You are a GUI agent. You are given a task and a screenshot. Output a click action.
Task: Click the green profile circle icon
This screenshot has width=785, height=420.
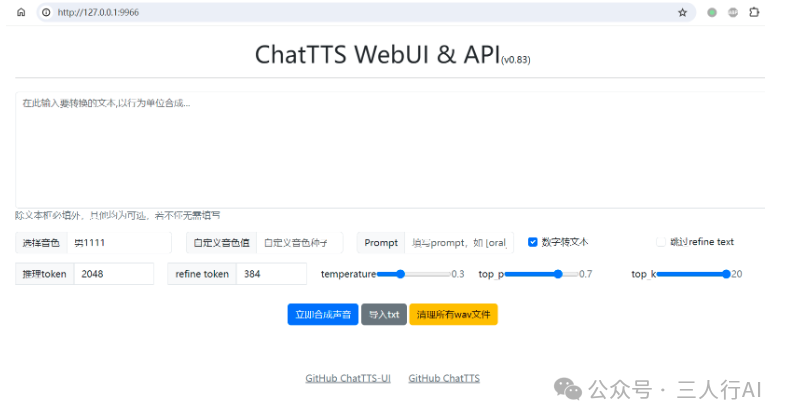click(712, 12)
